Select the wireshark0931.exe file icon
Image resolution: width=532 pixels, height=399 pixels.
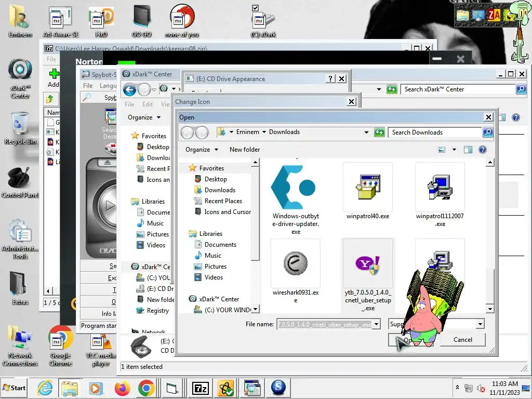(x=296, y=263)
